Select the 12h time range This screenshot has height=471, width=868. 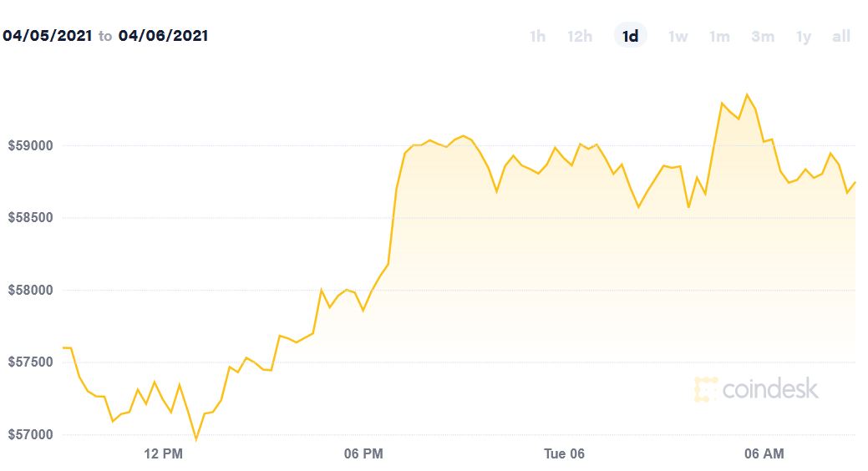coord(580,37)
